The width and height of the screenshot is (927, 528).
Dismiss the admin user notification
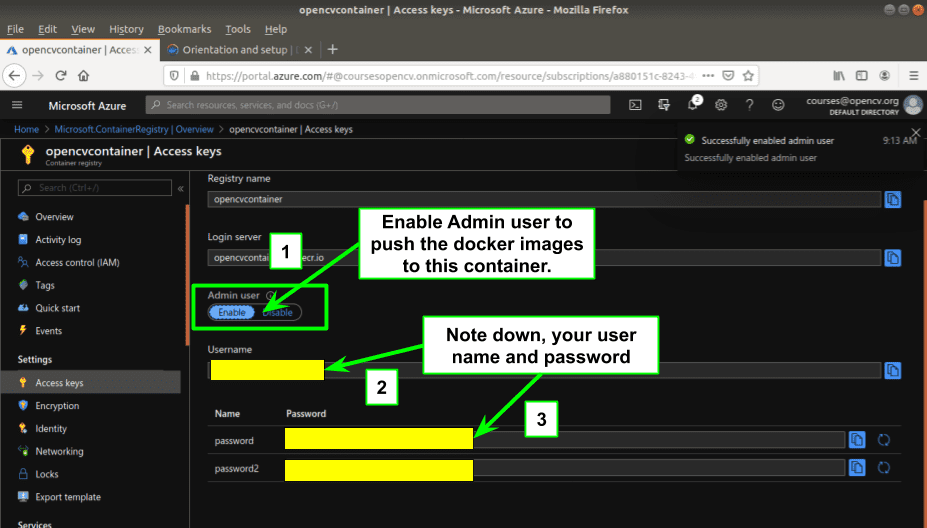click(916, 132)
